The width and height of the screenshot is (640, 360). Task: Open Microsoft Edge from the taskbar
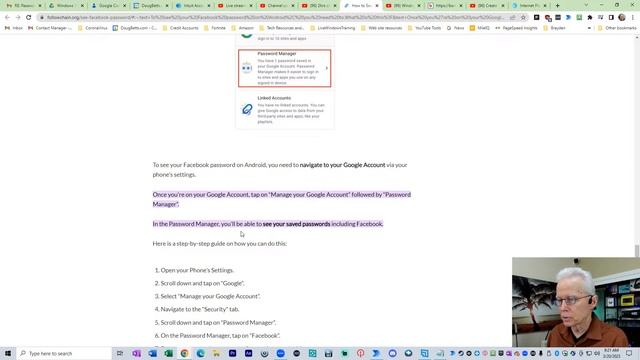pos(200,353)
